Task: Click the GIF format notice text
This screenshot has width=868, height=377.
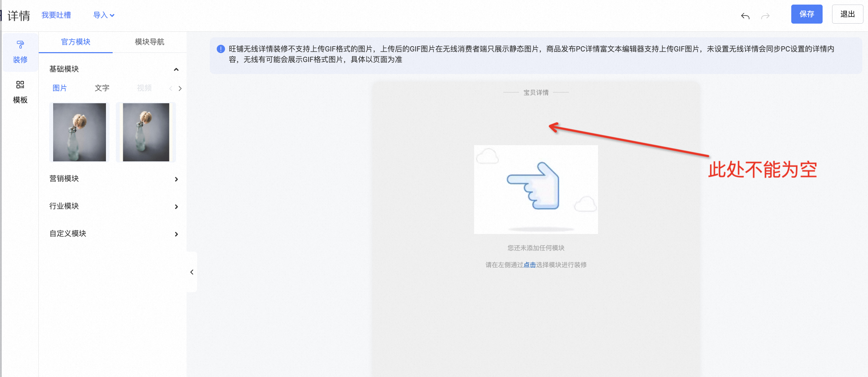Action: pyautogui.click(x=532, y=54)
